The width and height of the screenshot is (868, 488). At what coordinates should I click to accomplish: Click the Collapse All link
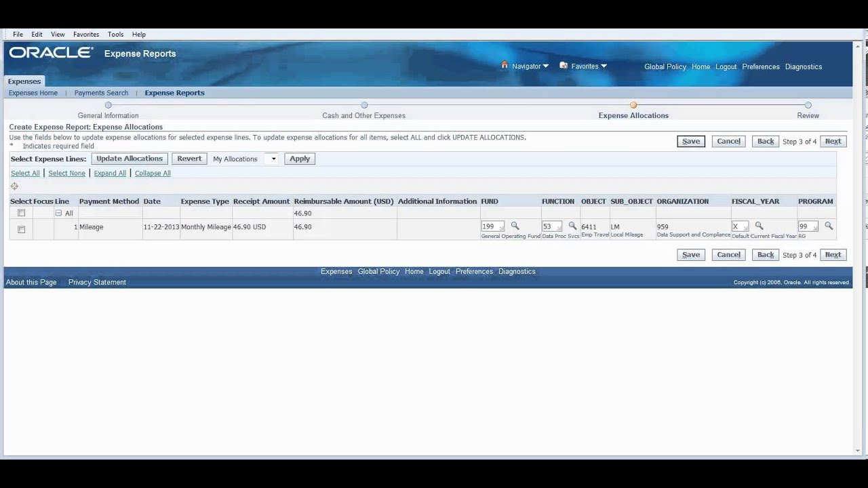(153, 174)
